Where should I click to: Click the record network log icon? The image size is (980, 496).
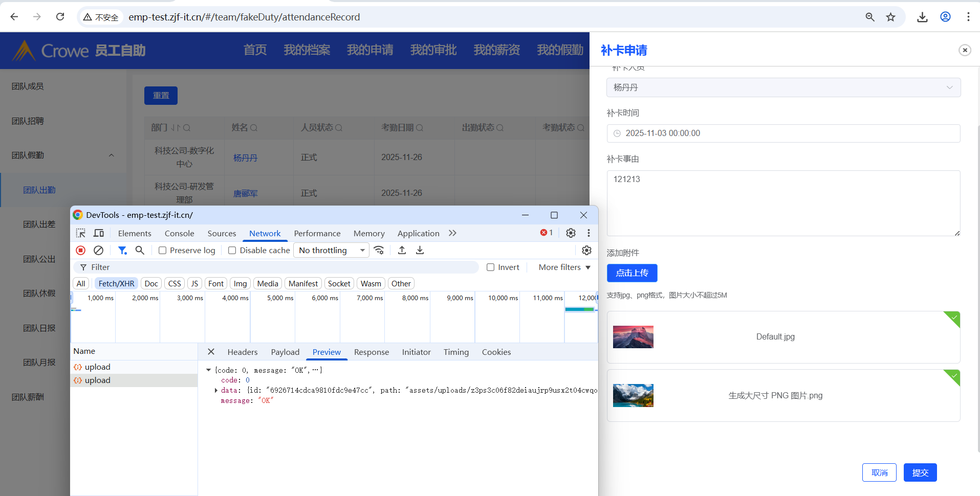tap(80, 250)
